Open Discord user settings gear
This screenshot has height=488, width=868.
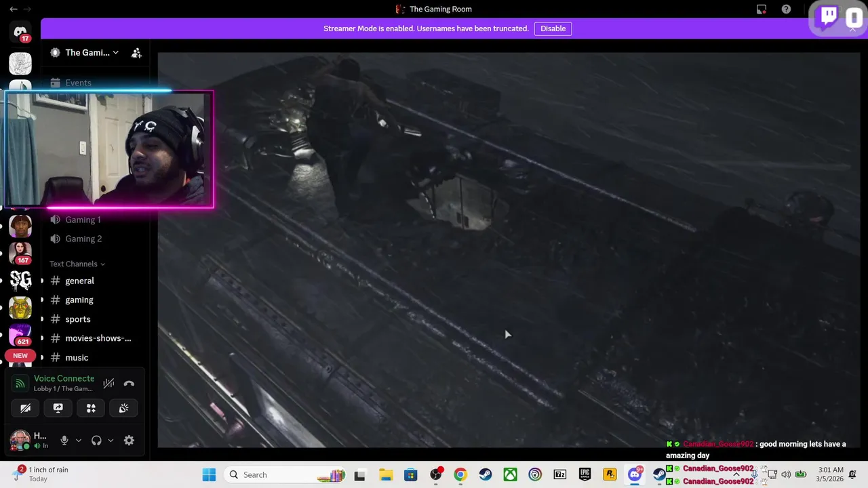(129, 441)
